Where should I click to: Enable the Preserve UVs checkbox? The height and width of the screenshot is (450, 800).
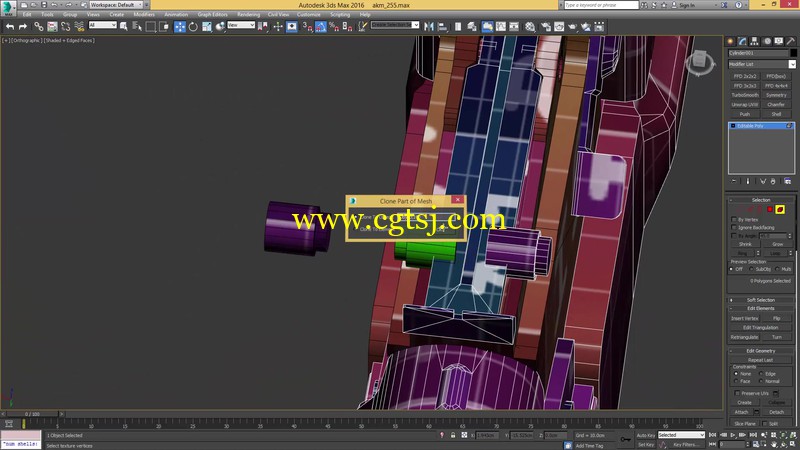737,393
